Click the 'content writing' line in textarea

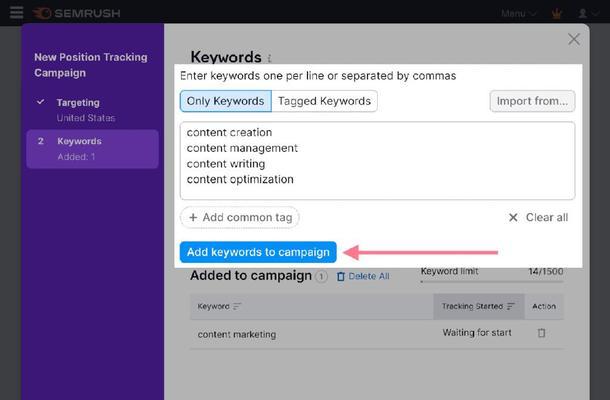coord(226,164)
